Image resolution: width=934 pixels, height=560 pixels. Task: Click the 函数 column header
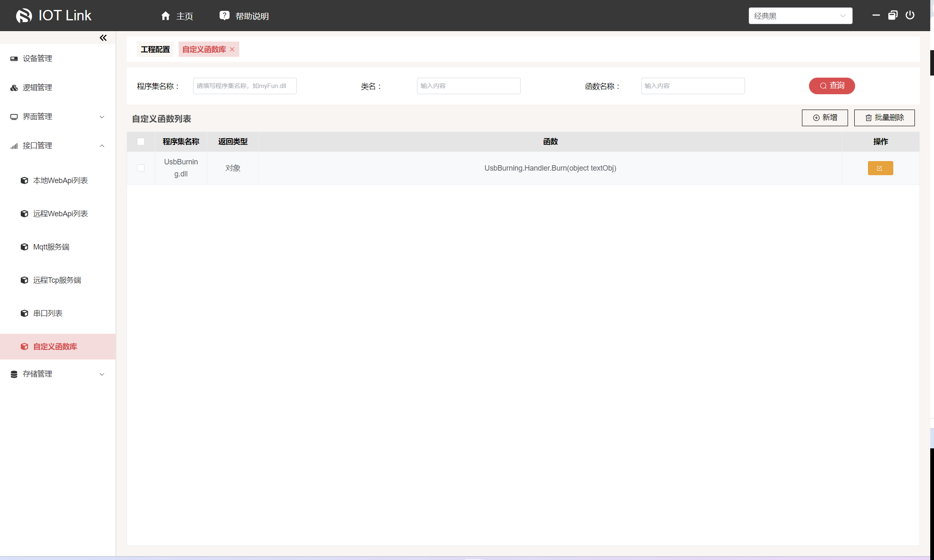pos(550,142)
